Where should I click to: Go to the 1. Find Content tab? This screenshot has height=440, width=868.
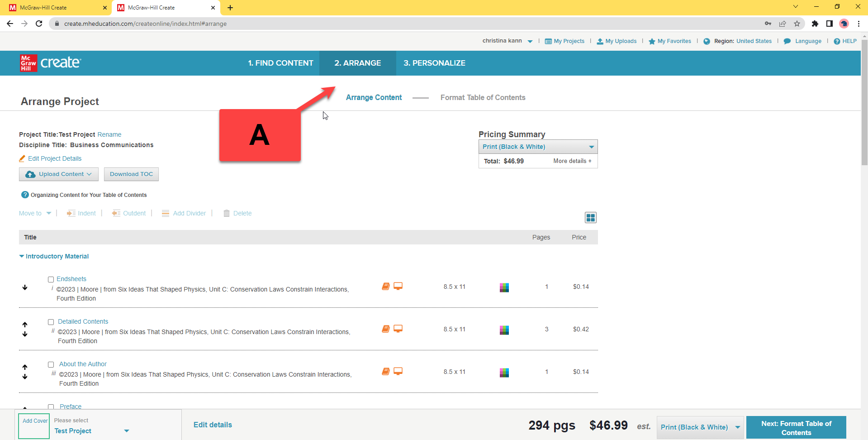pyautogui.click(x=280, y=63)
